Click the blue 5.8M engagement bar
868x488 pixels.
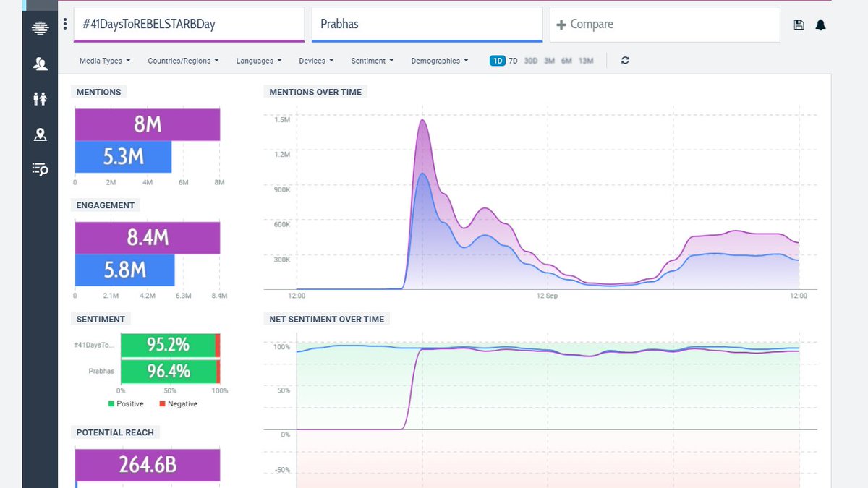coord(124,270)
